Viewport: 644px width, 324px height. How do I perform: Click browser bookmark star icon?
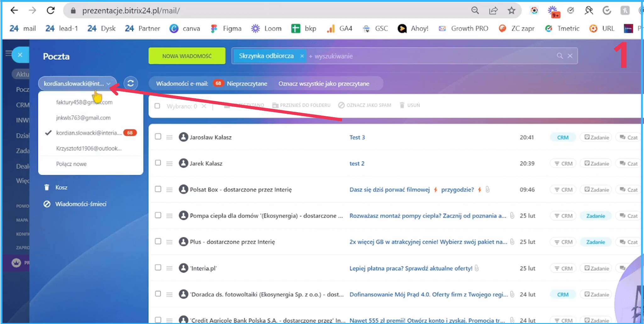pos(511,11)
